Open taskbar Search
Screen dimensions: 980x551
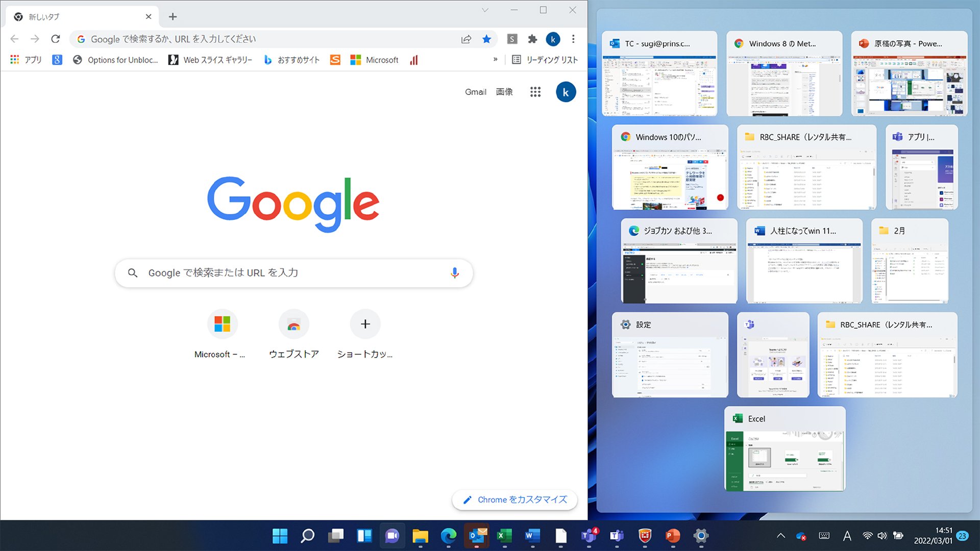[308, 536]
